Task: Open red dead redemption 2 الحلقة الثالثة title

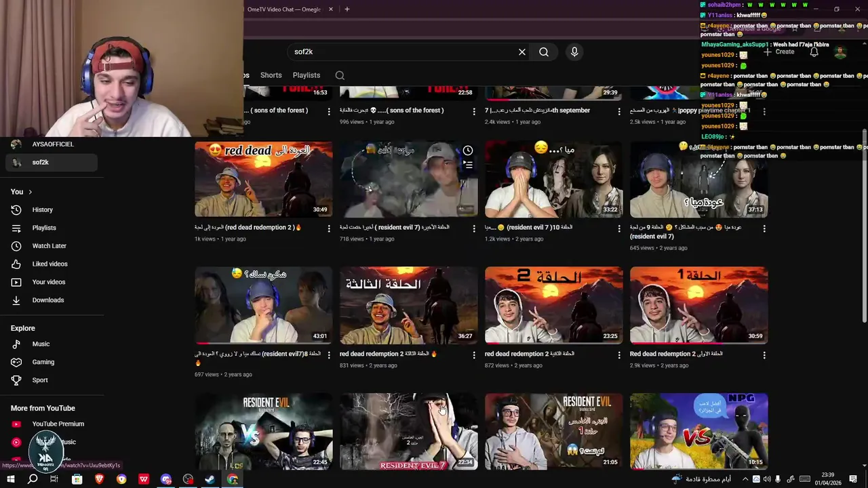Action: [x=389, y=354]
